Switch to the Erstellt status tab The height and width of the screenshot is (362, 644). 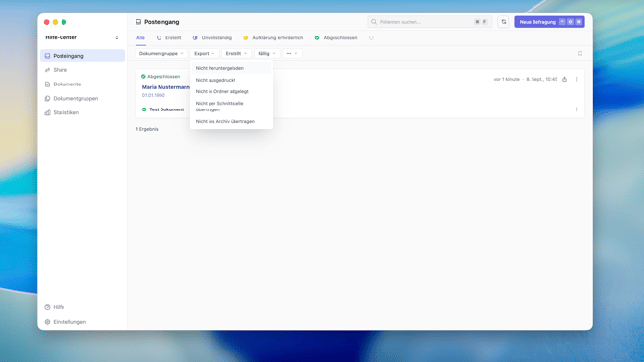click(x=169, y=38)
